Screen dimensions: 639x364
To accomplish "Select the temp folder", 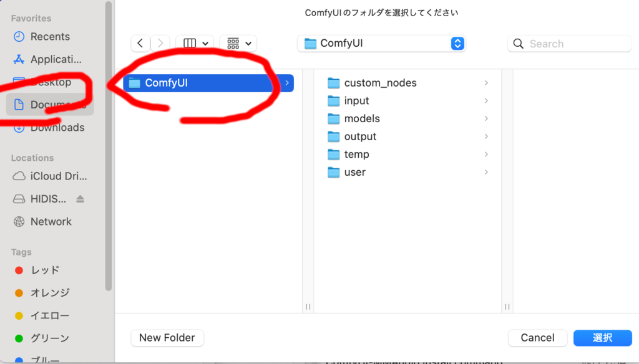I will pyautogui.click(x=407, y=155).
